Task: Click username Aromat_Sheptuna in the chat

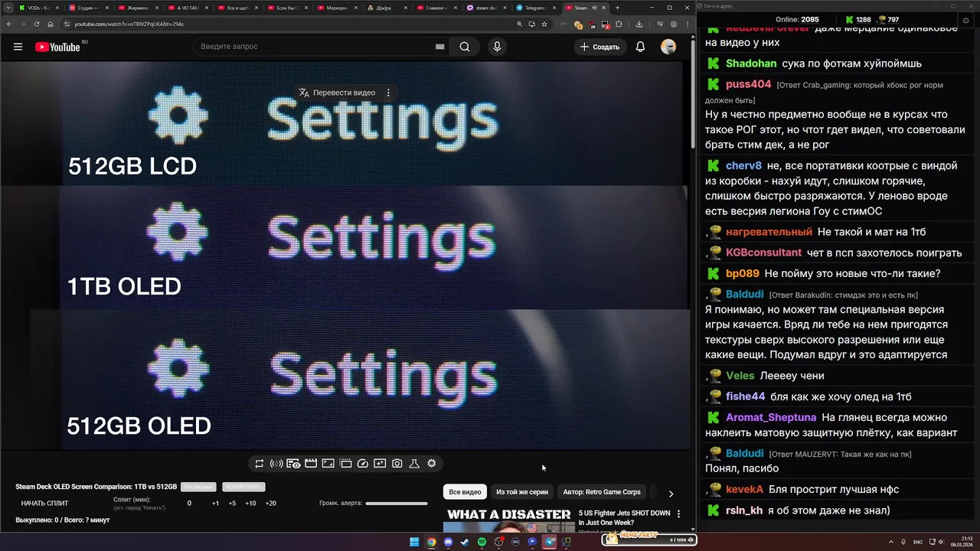Action: click(x=771, y=417)
